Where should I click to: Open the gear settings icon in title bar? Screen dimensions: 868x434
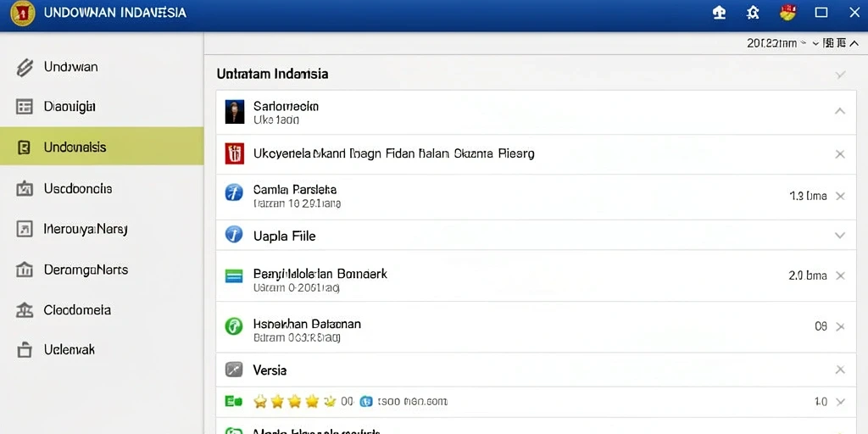point(753,13)
